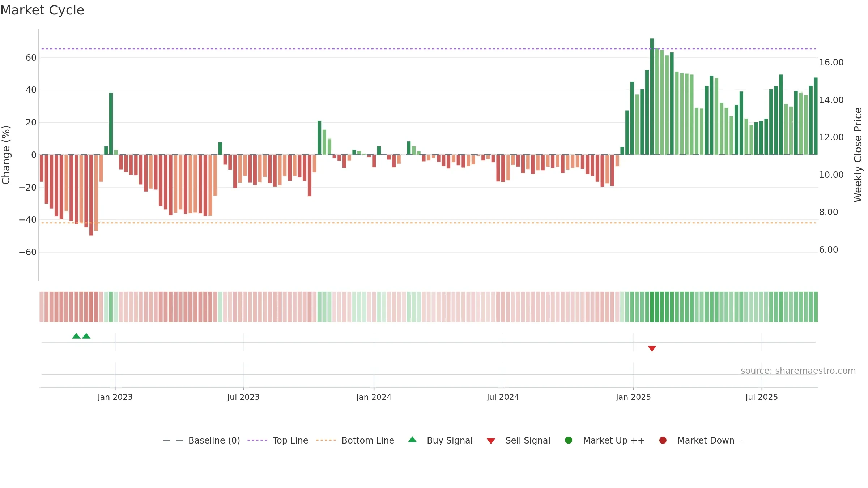868x488 pixels.
Task: Click the 14.00 price axis label
Action: (x=831, y=100)
